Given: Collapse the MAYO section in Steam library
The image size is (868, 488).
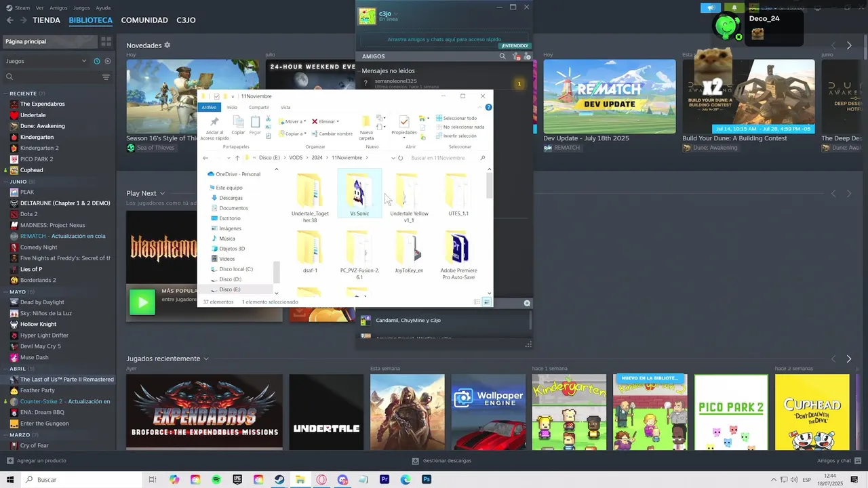Looking at the screenshot, I should click(5, 291).
